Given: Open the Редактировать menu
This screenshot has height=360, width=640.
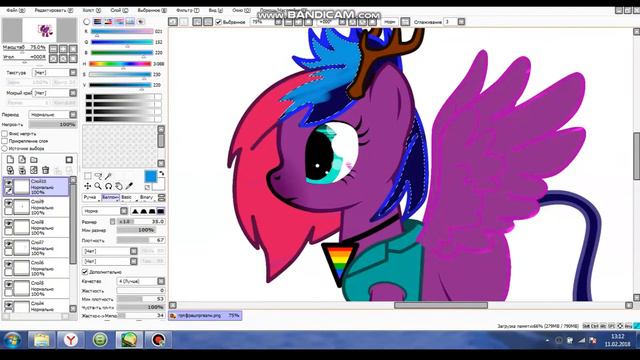Looking at the screenshot, I should (x=53, y=10).
